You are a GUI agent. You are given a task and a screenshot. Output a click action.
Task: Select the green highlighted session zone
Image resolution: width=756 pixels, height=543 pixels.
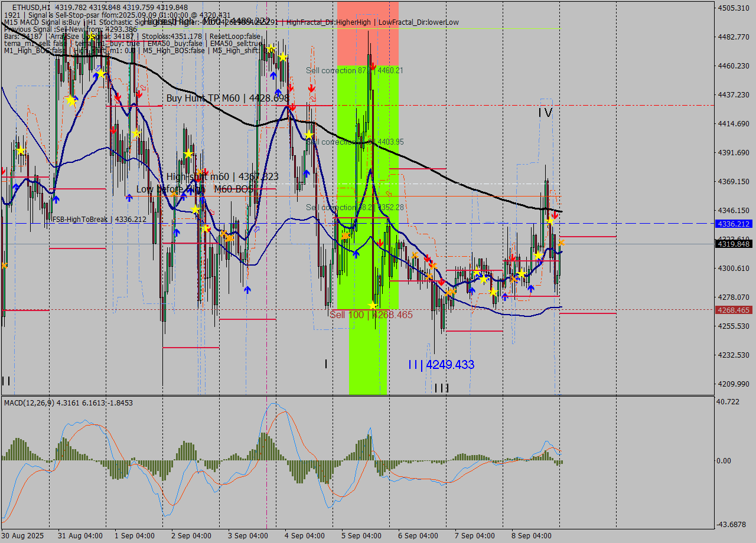click(x=360, y=354)
